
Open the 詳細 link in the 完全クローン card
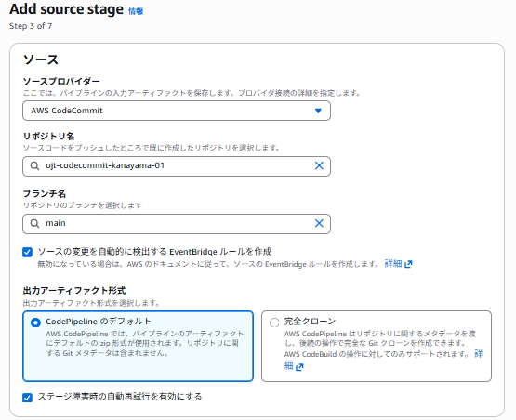coord(479,354)
